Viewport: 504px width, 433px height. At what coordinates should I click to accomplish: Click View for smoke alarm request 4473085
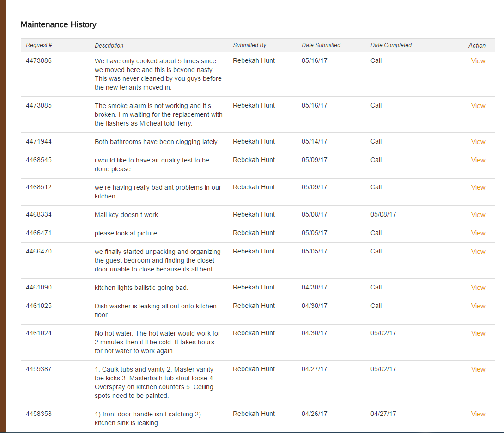478,106
